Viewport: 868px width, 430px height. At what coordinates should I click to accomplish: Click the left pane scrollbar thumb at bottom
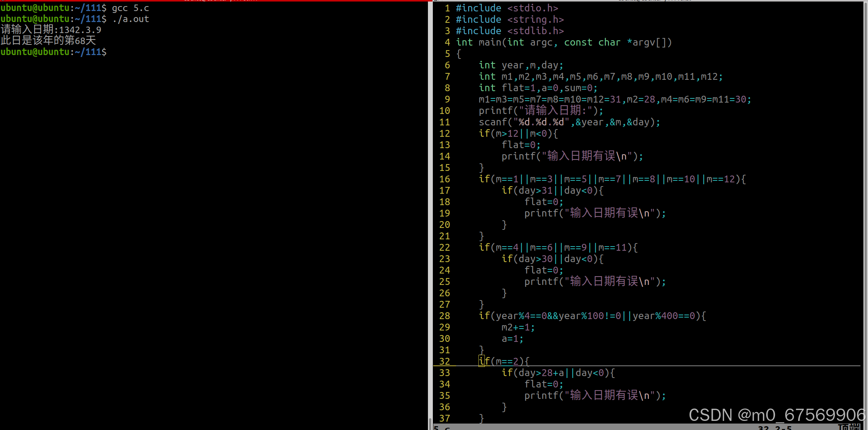pos(429,424)
